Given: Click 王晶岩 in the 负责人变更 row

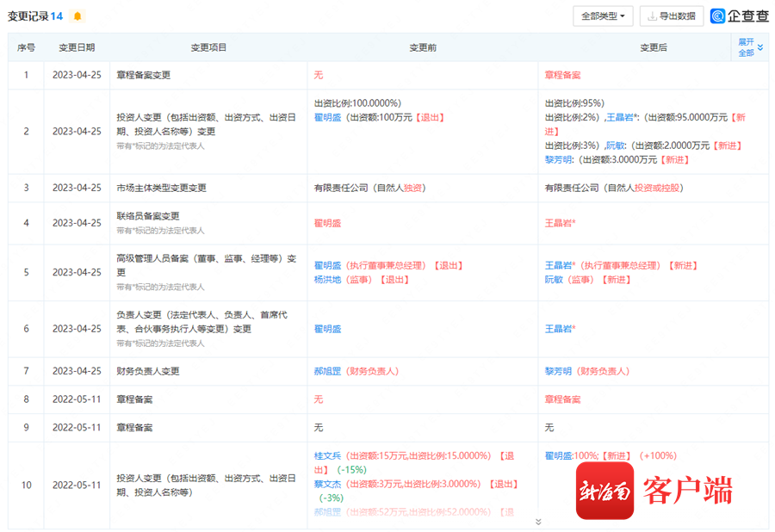Looking at the screenshot, I should pyautogui.click(x=560, y=329).
